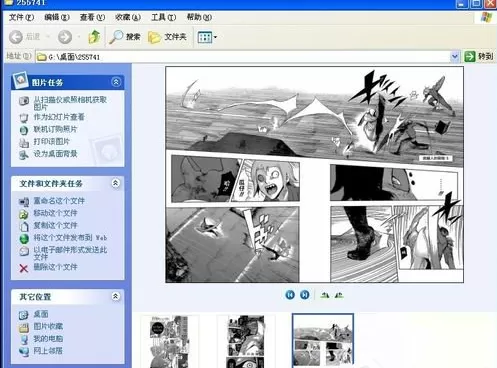Screen dimensions: 497x368
Task: Click the Up one folder icon
Action: click(x=94, y=36)
